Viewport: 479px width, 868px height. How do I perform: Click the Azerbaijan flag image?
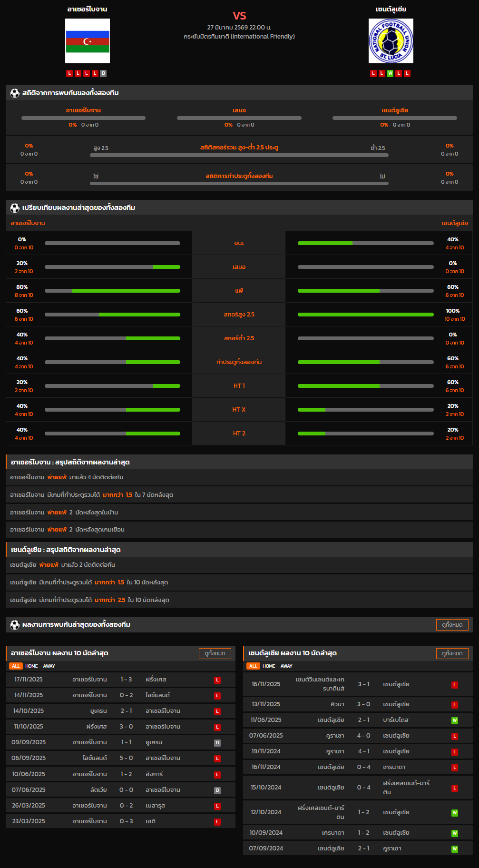(x=88, y=41)
